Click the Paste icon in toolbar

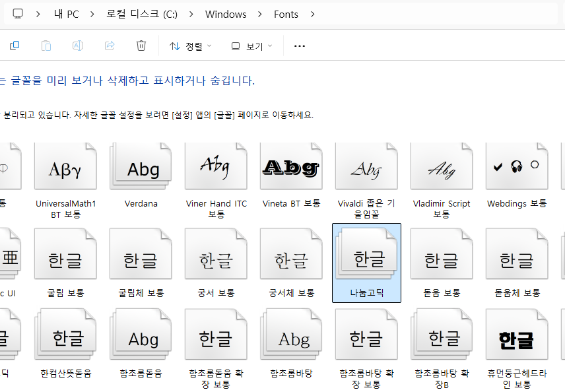click(x=46, y=46)
